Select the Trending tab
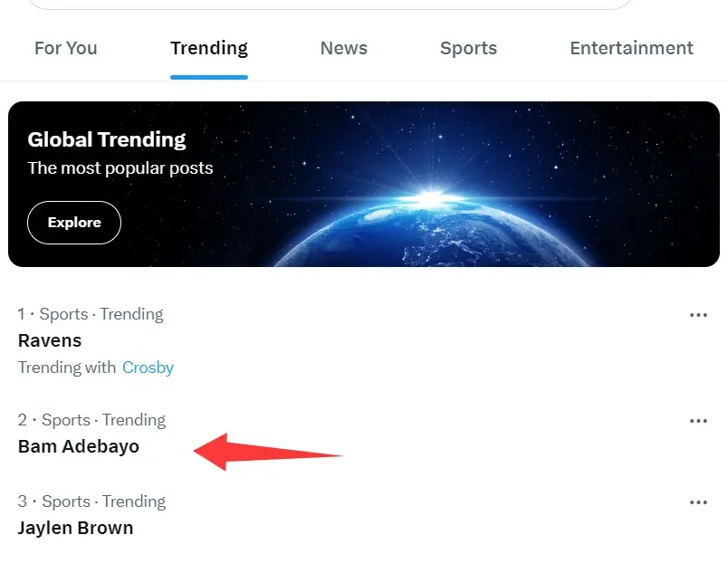This screenshot has height=573, width=728. tap(209, 49)
